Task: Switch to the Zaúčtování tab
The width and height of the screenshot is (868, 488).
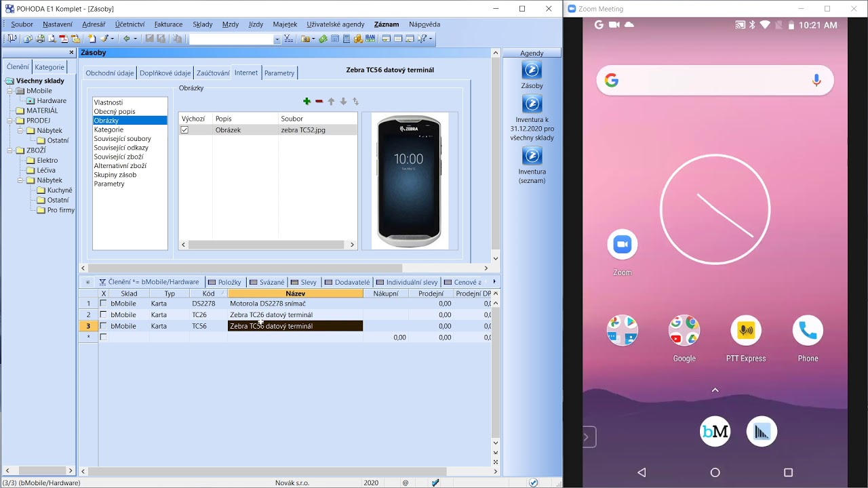Action: [x=213, y=73]
